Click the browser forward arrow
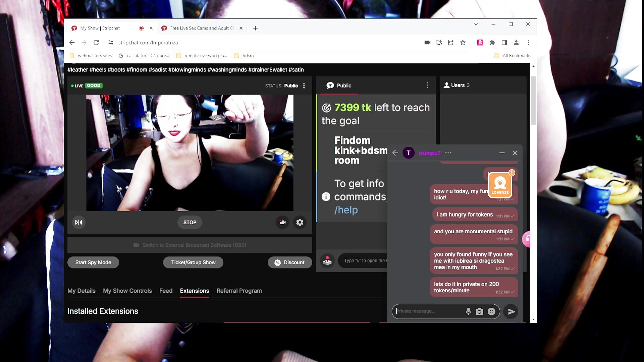This screenshot has width=644, height=362. coord(84,43)
